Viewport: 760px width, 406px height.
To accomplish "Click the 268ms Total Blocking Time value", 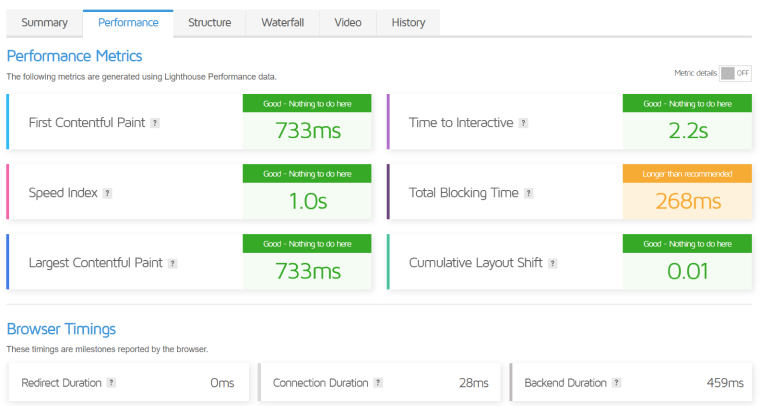I will tap(688, 201).
